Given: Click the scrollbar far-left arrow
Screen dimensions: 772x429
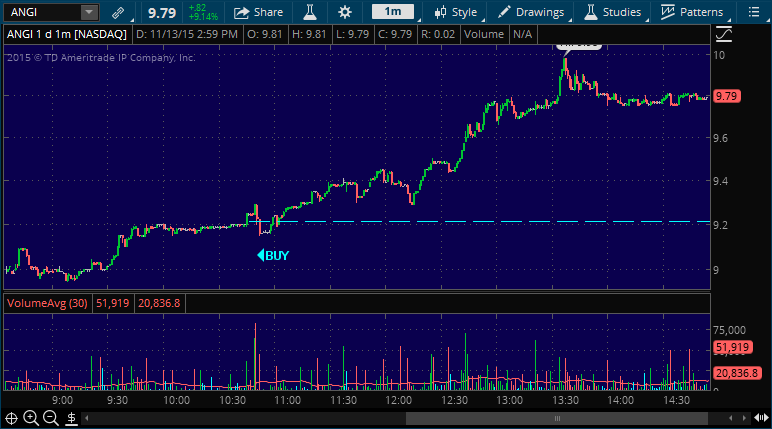Looking at the screenshot, I should pyautogui.click(x=87, y=419).
